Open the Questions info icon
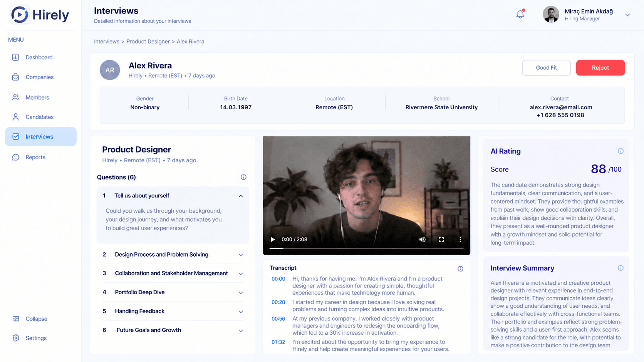 point(243,177)
